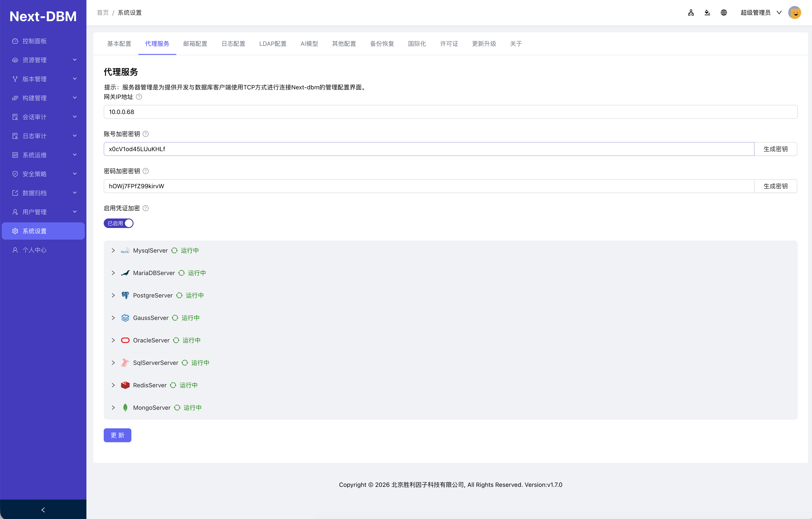Focus the 账号加密密钥 input field
The width and height of the screenshot is (812, 519).
(x=429, y=149)
